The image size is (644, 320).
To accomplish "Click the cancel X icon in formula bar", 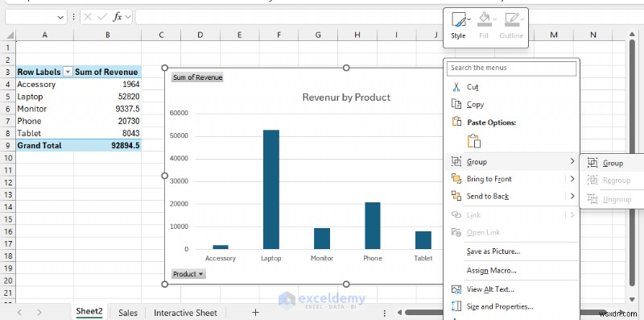I will click(x=88, y=17).
